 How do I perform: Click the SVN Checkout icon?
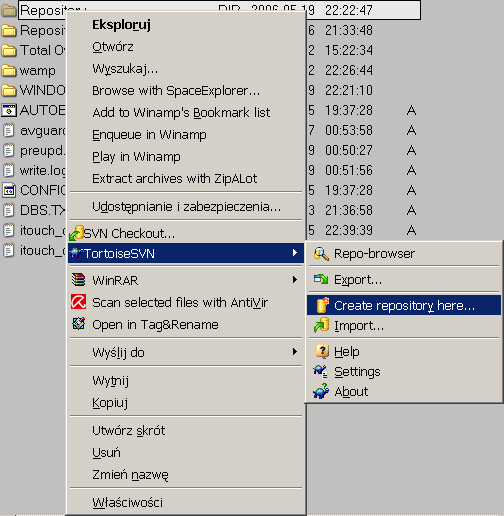76,233
